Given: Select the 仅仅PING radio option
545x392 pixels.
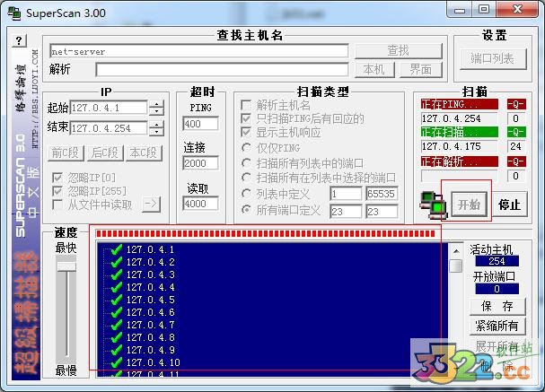Looking at the screenshot, I should [x=246, y=148].
